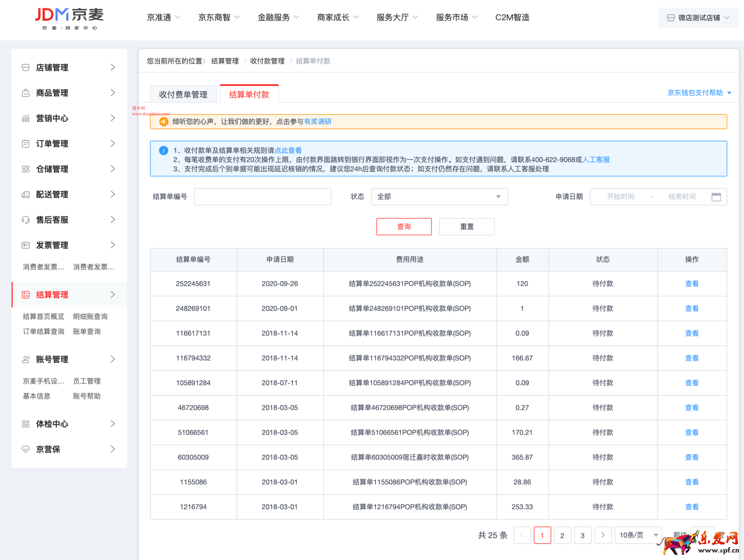This screenshot has width=744, height=560.
Task: Select the 店铺管理 storefront icon
Action: (x=26, y=67)
